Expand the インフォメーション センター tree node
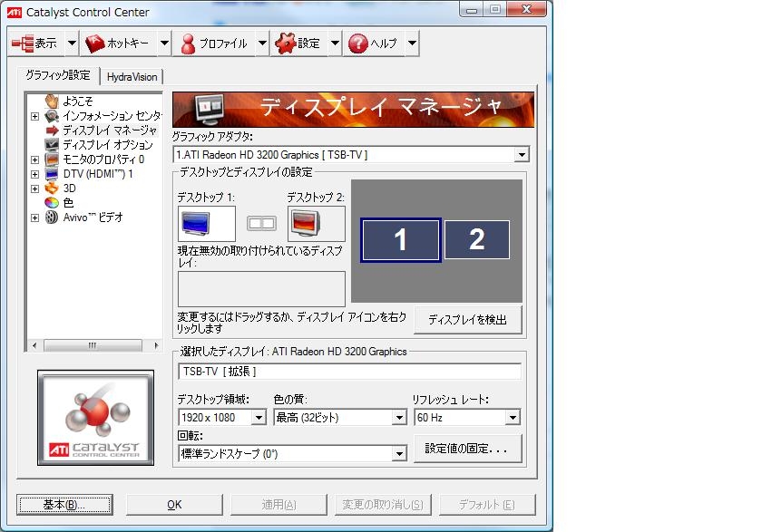 click(x=34, y=116)
